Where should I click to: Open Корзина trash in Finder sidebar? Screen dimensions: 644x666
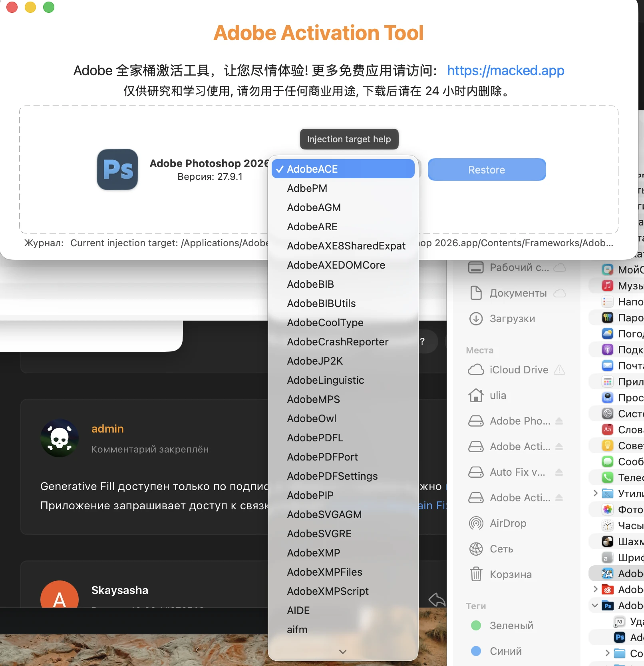[x=500, y=574]
